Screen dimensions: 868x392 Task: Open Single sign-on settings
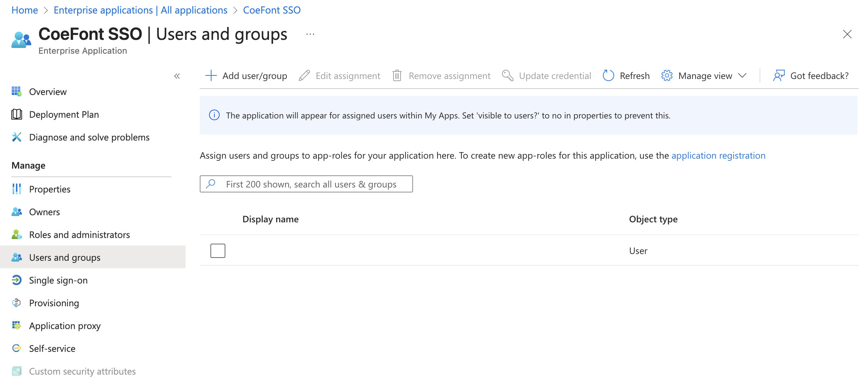pos(58,280)
